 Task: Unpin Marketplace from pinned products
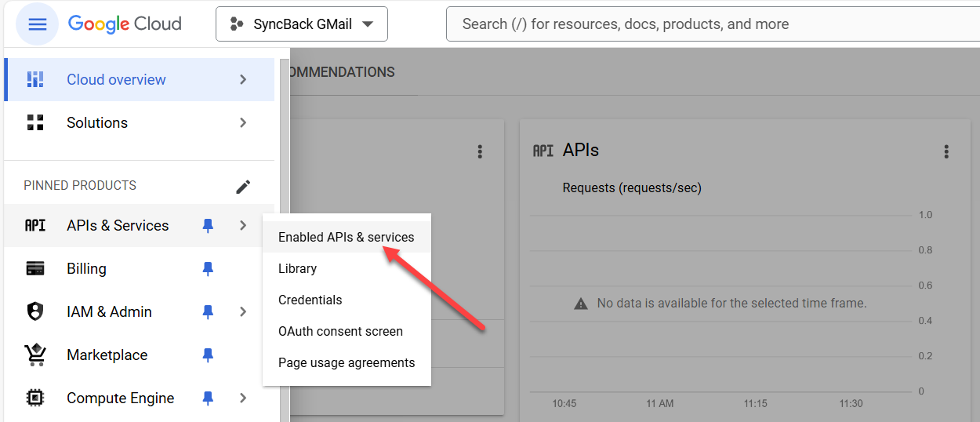point(208,355)
